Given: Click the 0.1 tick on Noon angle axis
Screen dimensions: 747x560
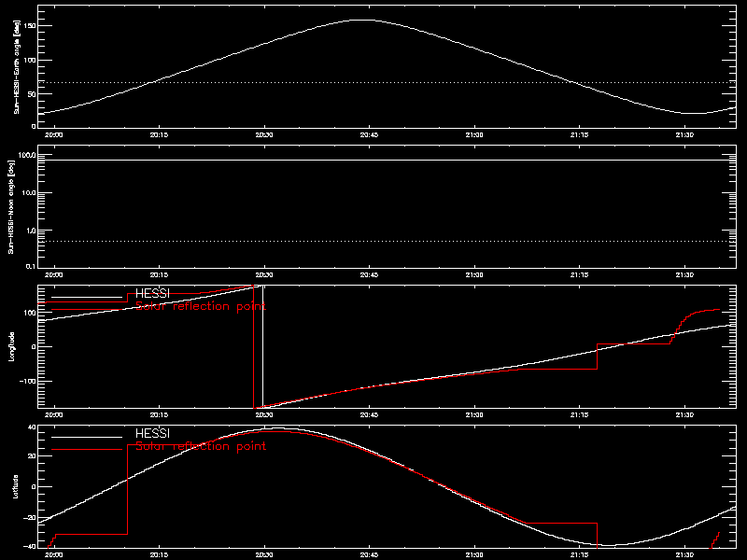Looking at the screenshot, I should tap(32, 267).
